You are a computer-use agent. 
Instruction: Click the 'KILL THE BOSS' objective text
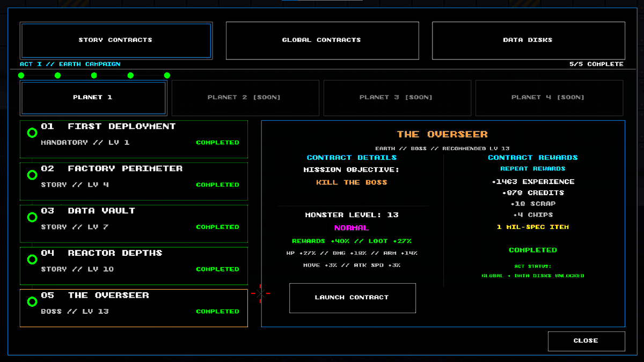click(352, 182)
